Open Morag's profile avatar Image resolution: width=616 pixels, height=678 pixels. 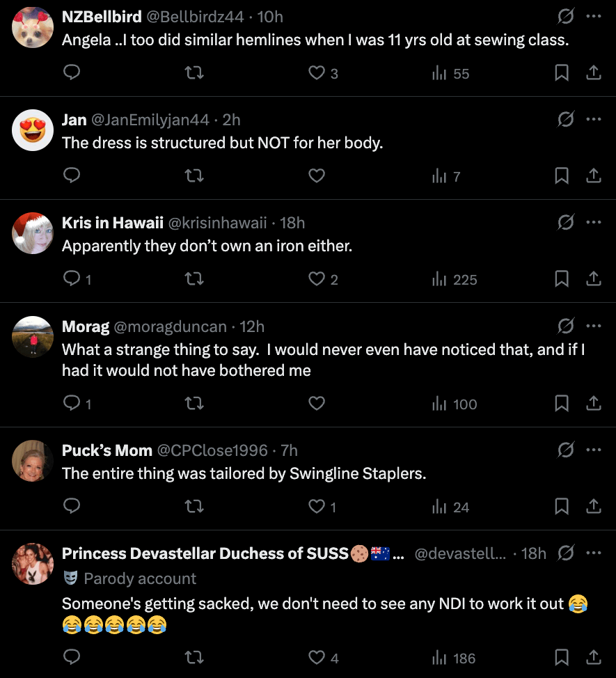pos(33,337)
